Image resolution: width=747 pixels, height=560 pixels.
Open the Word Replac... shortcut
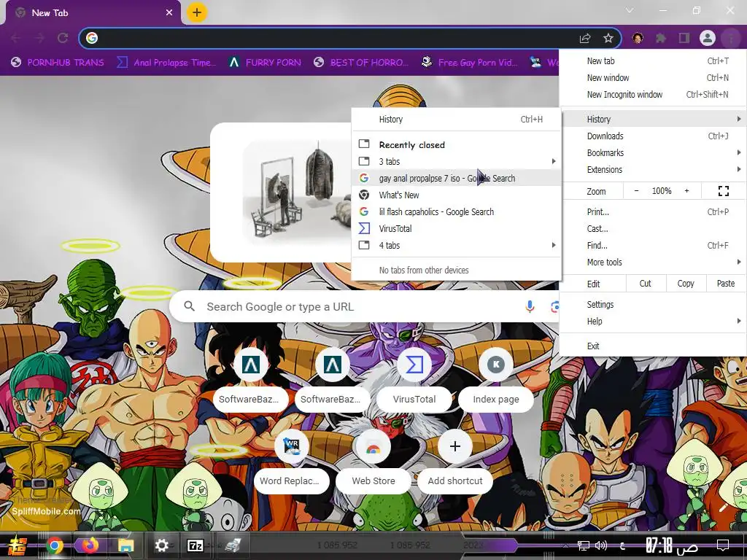[x=292, y=462]
